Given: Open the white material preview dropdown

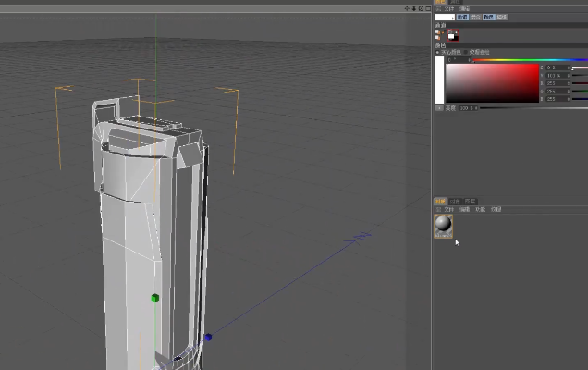Looking at the screenshot, I should [446, 17].
